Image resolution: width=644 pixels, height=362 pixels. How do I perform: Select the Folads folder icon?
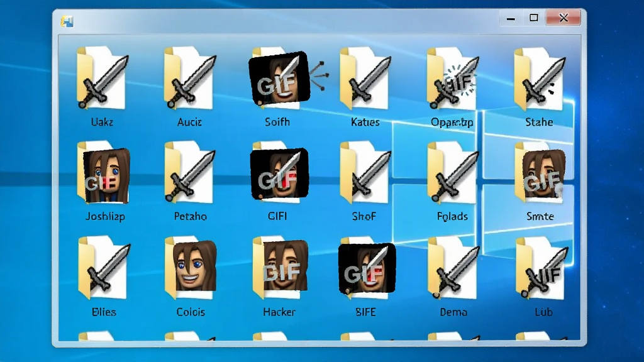[x=453, y=172]
